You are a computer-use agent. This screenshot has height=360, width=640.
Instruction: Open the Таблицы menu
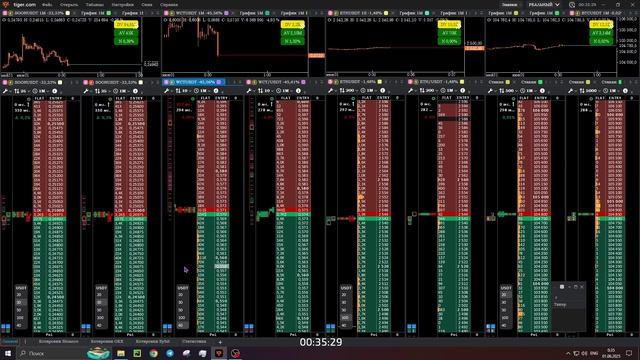pyautogui.click(x=94, y=5)
